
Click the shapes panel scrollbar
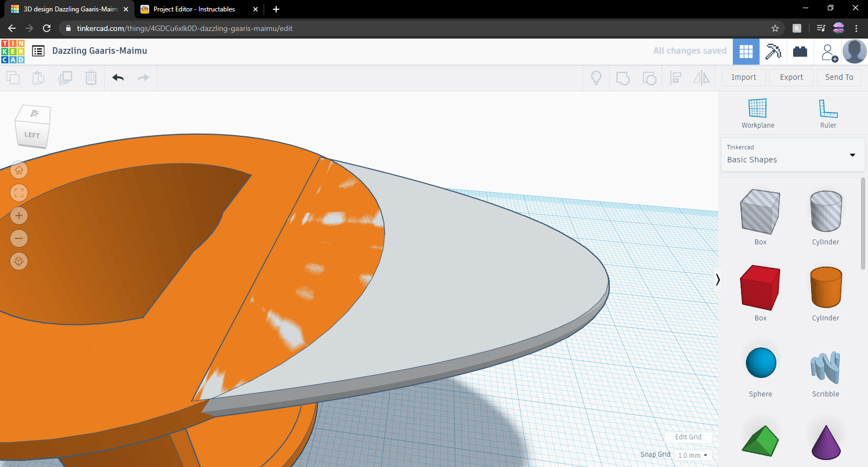863,224
